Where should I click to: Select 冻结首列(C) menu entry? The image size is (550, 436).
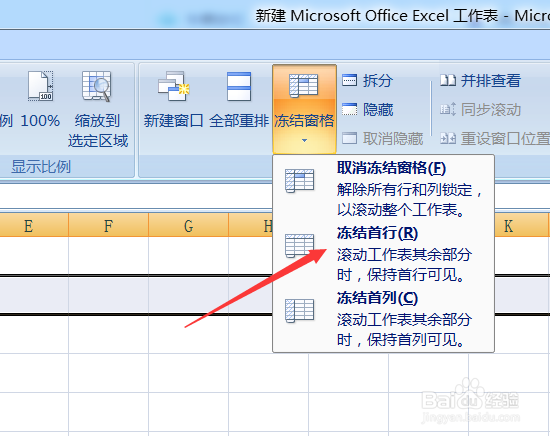click(x=383, y=318)
